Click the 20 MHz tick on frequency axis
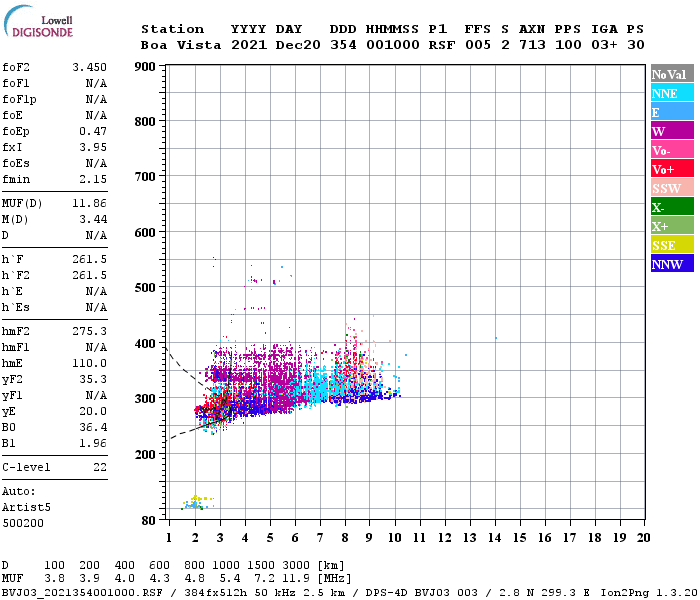700x600 pixels. [x=643, y=538]
